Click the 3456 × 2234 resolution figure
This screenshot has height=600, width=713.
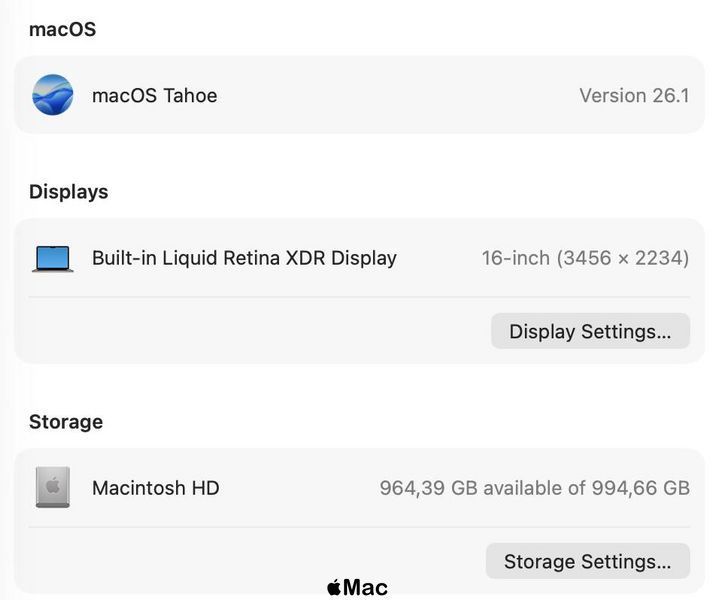point(623,258)
